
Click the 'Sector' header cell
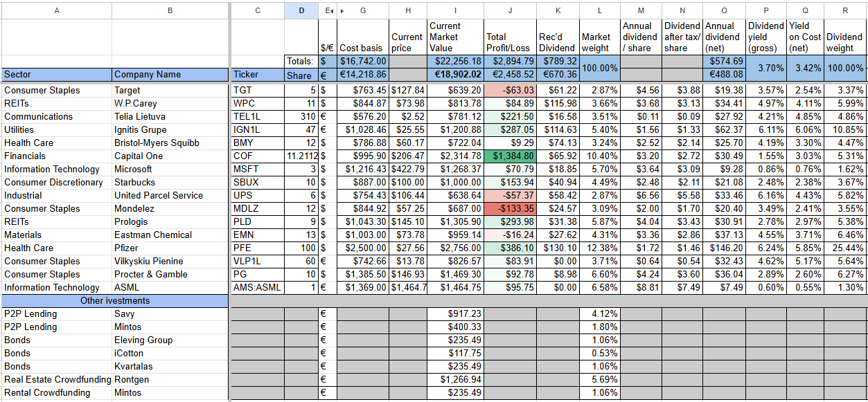tap(56, 75)
